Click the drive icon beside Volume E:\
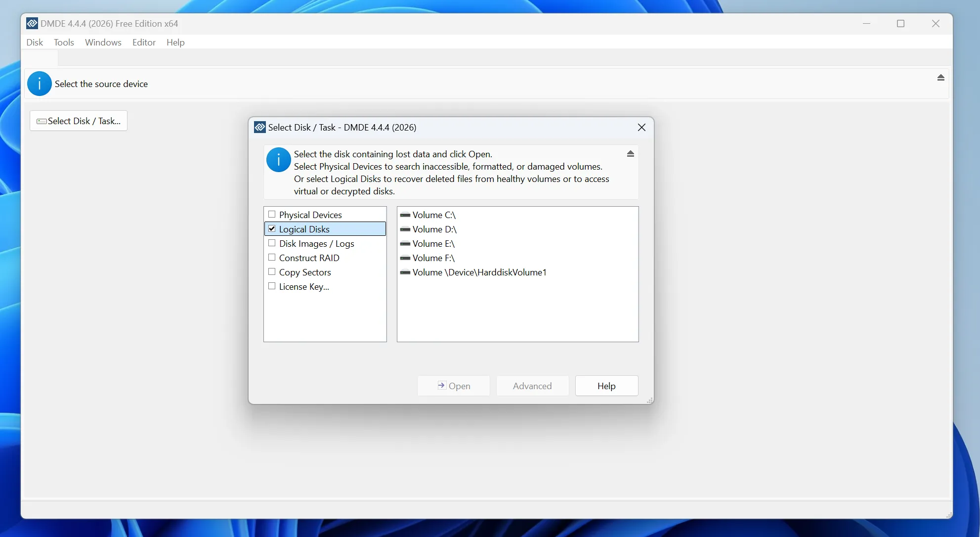Image resolution: width=980 pixels, height=537 pixels. [405, 244]
